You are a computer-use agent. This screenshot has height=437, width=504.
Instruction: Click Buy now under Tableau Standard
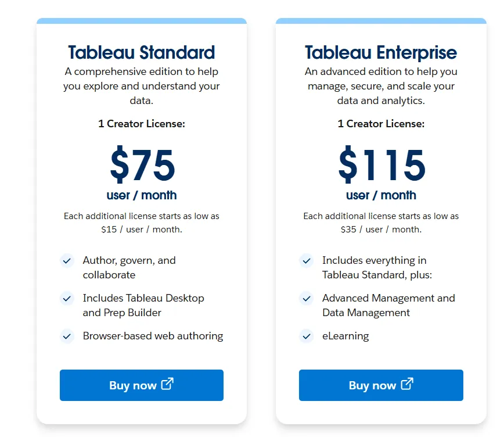click(x=141, y=385)
